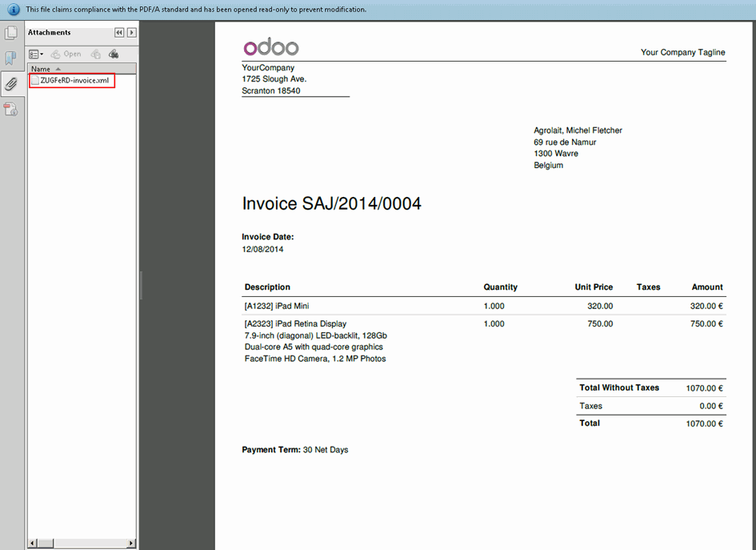Image resolution: width=756 pixels, height=550 pixels.
Task: Click 'Your Company Tagline' text
Action: pos(682,52)
